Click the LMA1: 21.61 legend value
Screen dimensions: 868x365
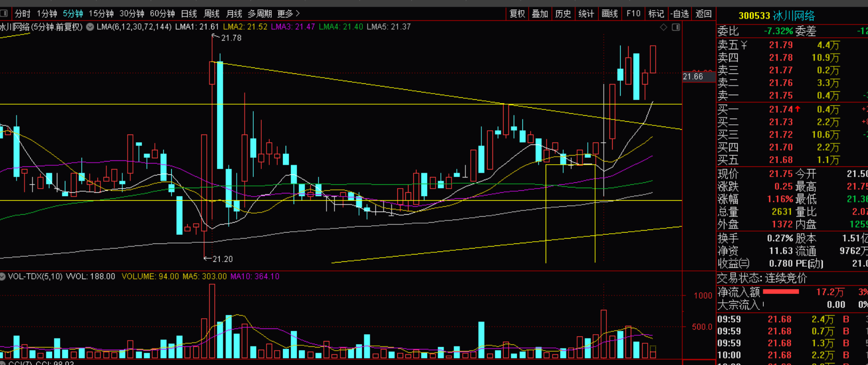(x=197, y=27)
